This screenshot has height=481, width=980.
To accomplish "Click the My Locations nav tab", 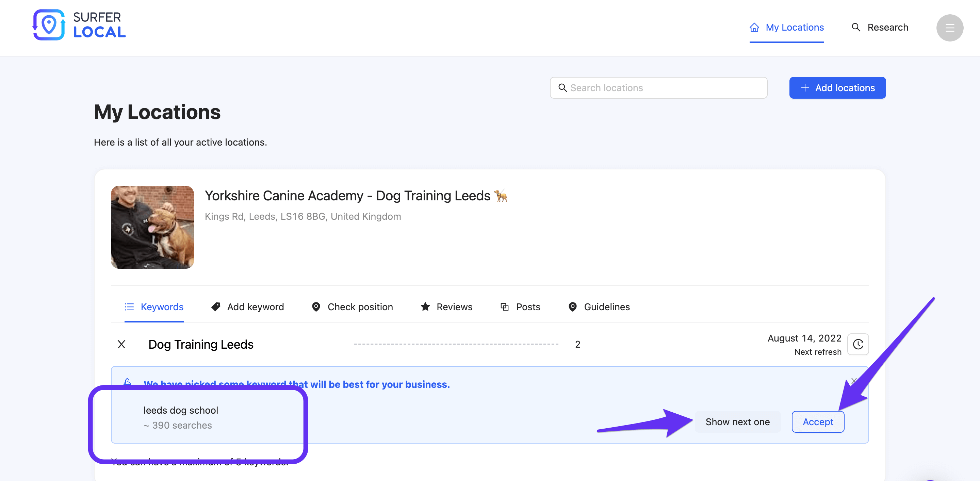I will coord(786,28).
